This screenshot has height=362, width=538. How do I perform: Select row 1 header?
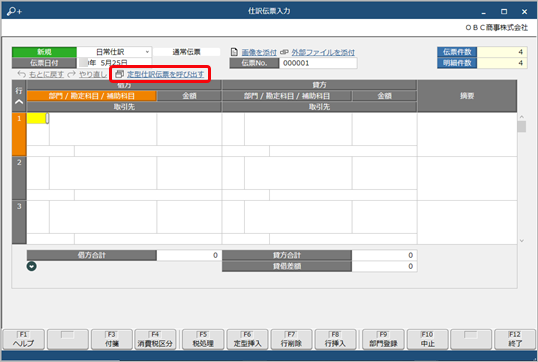[19, 134]
